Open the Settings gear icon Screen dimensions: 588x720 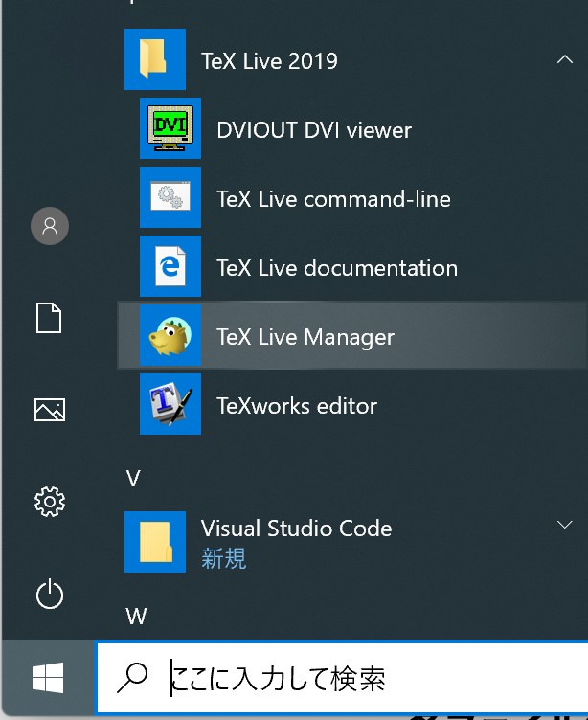click(x=50, y=502)
